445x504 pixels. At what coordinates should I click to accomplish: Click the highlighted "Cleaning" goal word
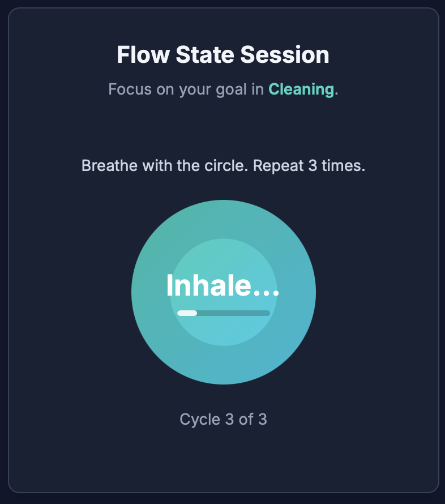point(301,89)
